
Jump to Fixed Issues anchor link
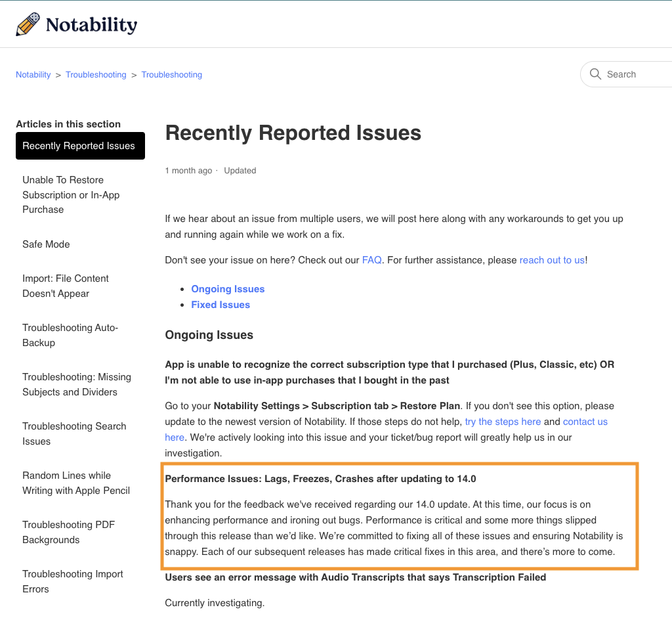point(220,305)
